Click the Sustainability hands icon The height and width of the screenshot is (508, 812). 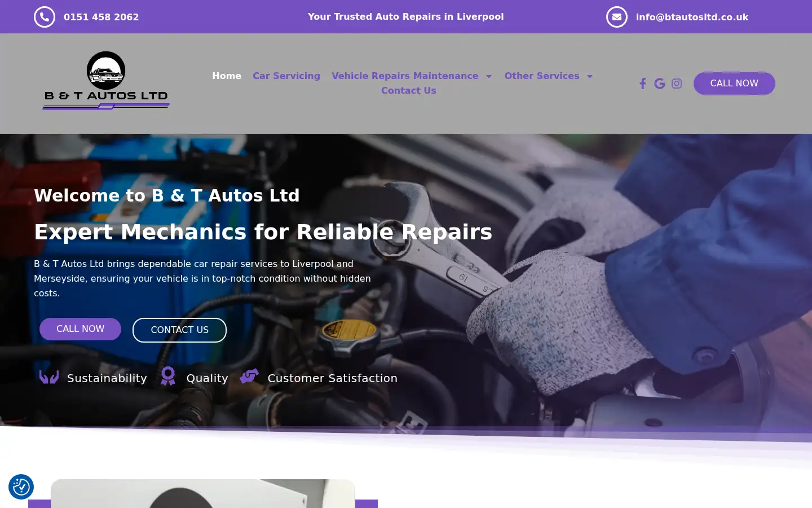coord(49,376)
